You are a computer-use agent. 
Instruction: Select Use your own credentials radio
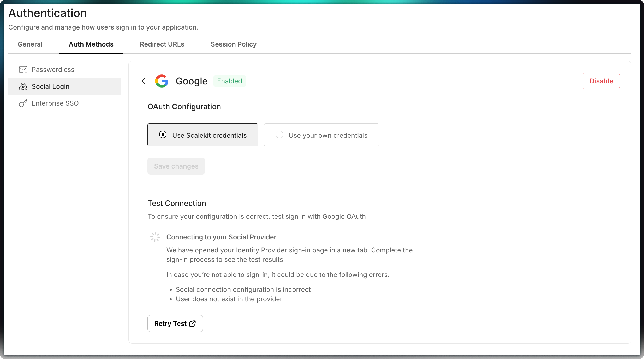[x=279, y=135]
